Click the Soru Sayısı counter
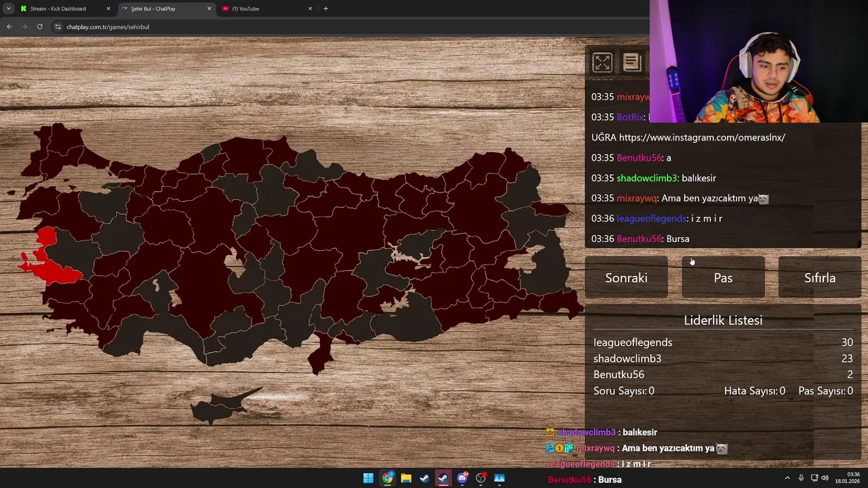The image size is (868, 488). [x=624, y=390]
